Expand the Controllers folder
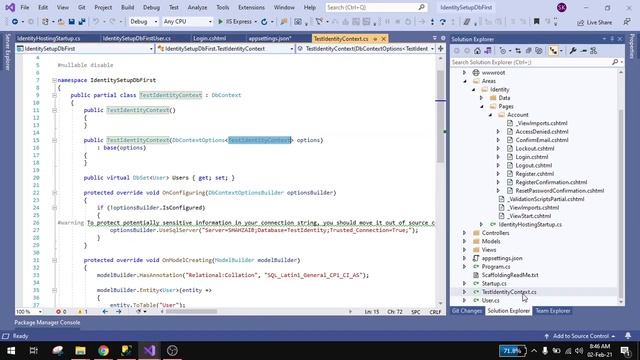 (x=464, y=233)
